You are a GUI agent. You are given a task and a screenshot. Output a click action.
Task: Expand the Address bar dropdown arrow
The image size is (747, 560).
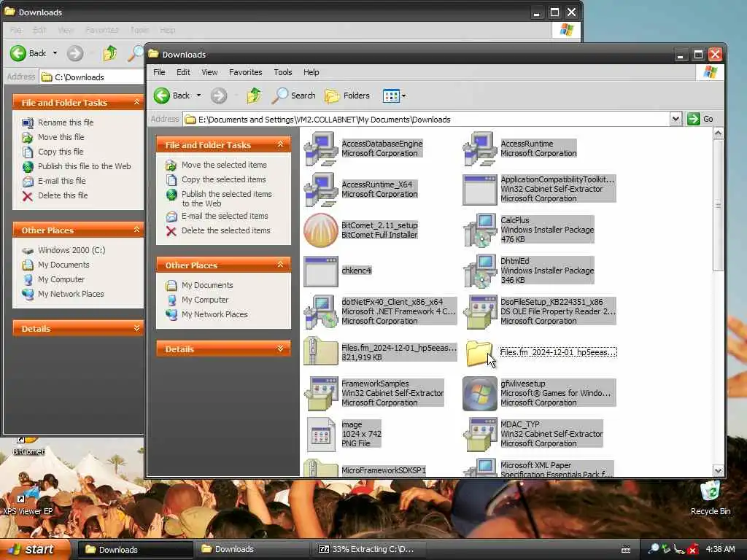tap(676, 119)
